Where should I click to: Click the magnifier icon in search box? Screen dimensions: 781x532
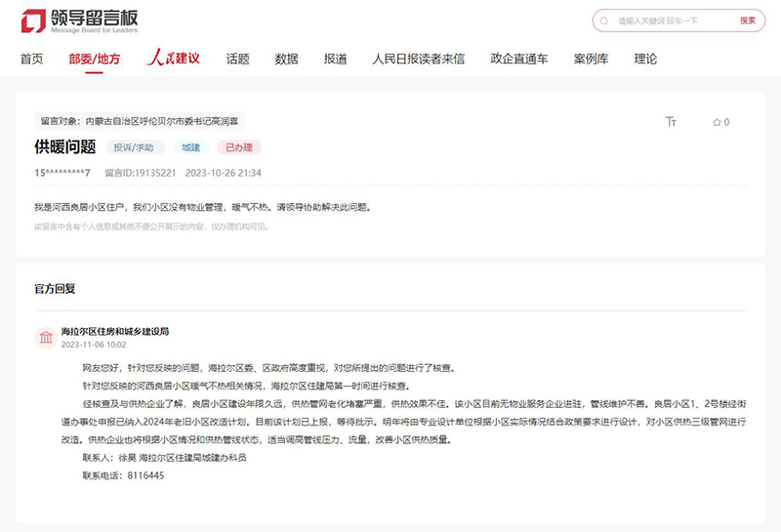[606, 20]
